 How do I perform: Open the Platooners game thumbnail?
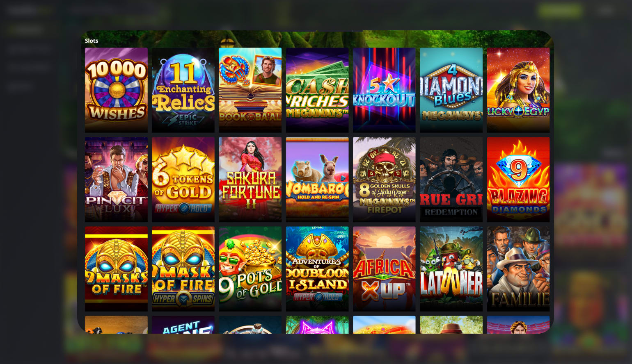point(451,269)
